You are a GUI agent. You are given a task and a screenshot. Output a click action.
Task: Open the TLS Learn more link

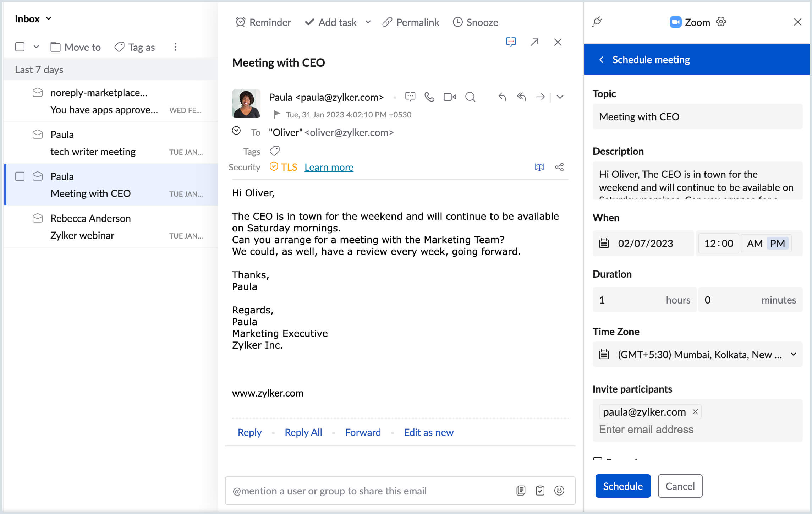tap(329, 167)
